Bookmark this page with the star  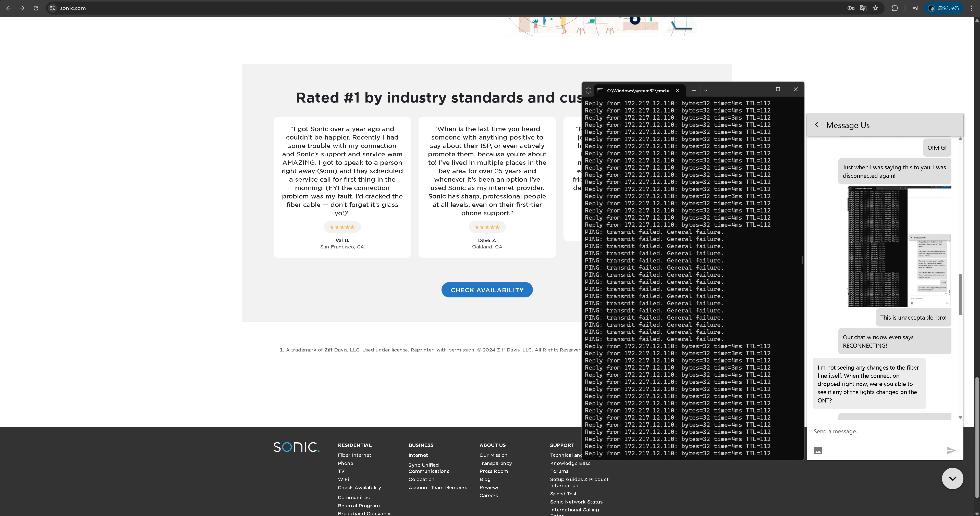875,8
